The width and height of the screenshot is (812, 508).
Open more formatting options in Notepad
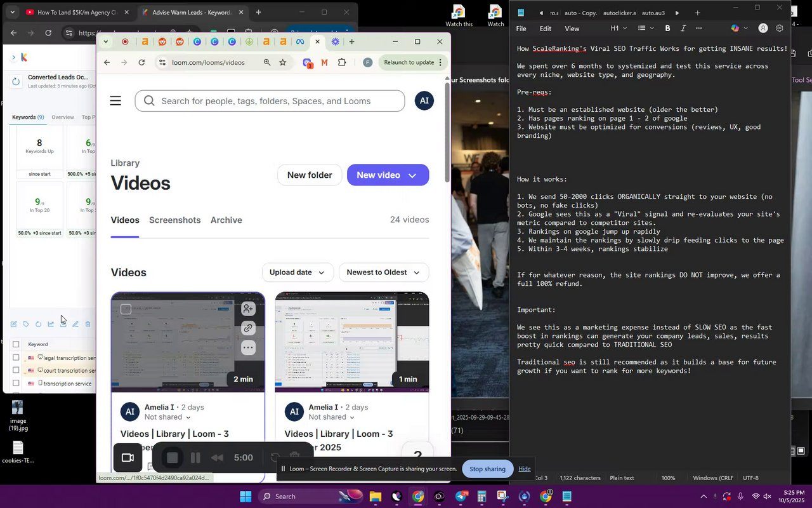click(699, 29)
